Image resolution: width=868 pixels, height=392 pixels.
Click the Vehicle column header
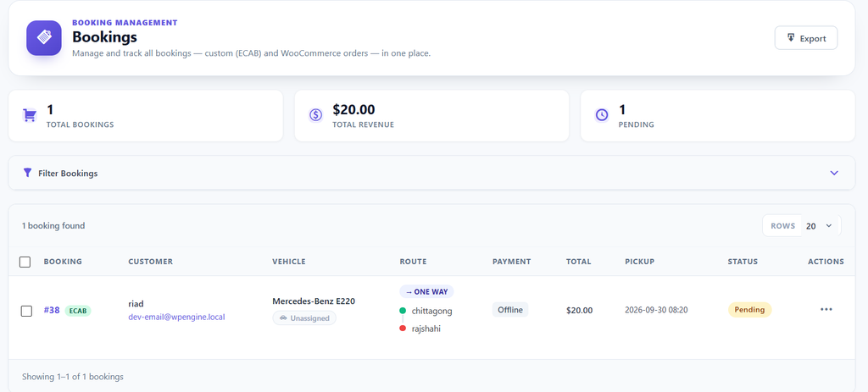(289, 262)
